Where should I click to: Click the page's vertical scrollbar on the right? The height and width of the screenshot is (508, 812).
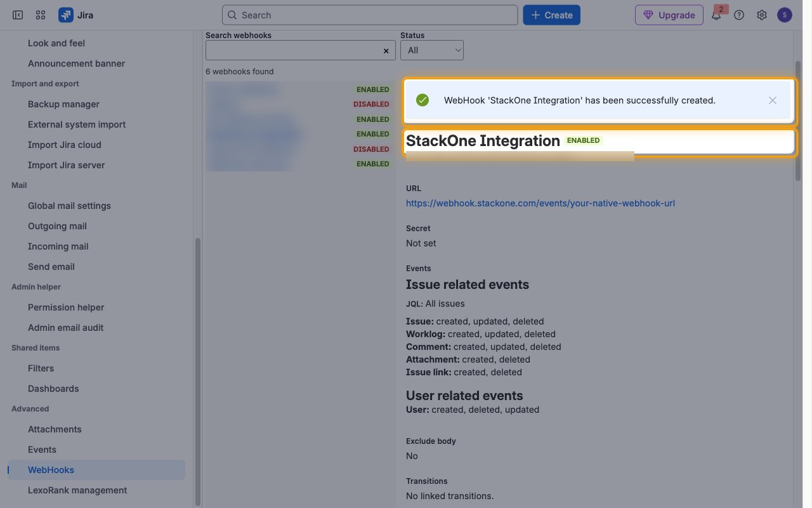[798, 121]
